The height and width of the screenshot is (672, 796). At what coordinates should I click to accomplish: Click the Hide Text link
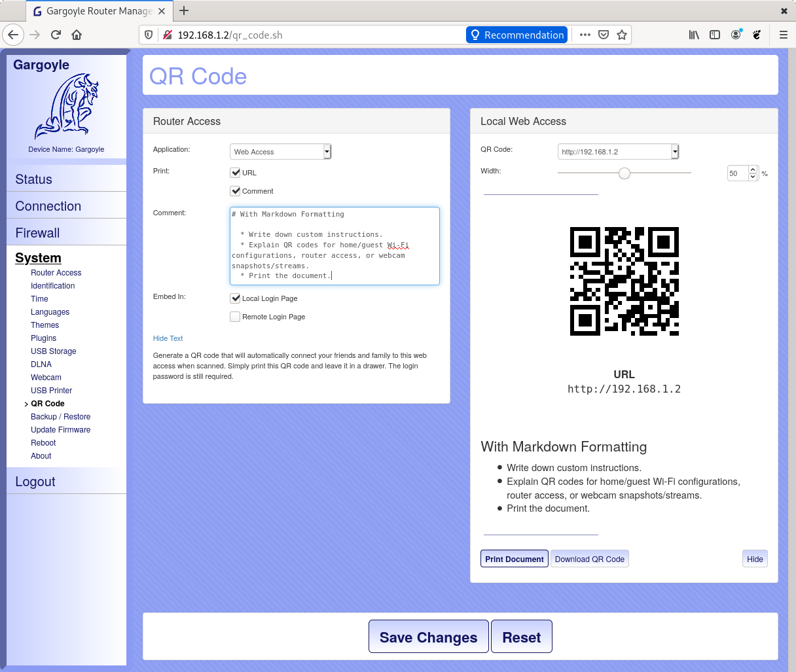click(168, 338)
